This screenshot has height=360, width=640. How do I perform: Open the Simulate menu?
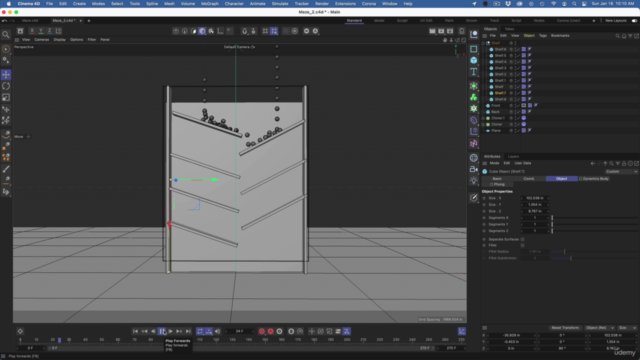click(280, 4)
